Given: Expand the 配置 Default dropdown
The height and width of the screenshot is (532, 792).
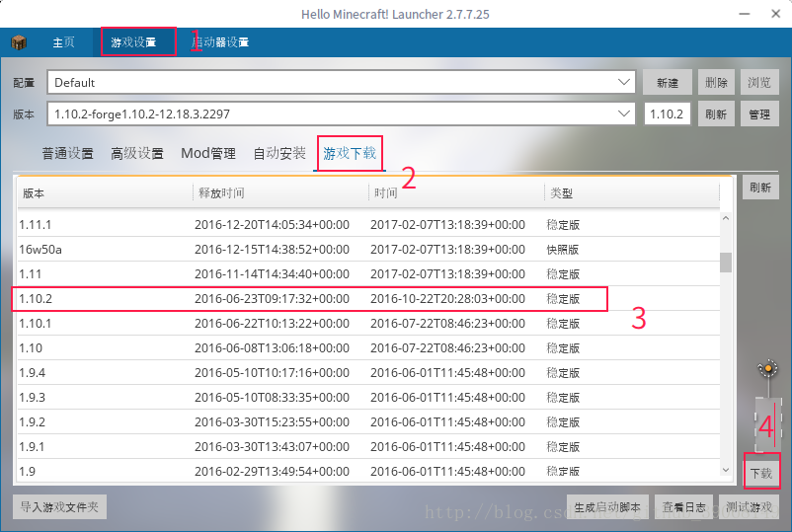Looking at the screenshot, I should (623, 82).
